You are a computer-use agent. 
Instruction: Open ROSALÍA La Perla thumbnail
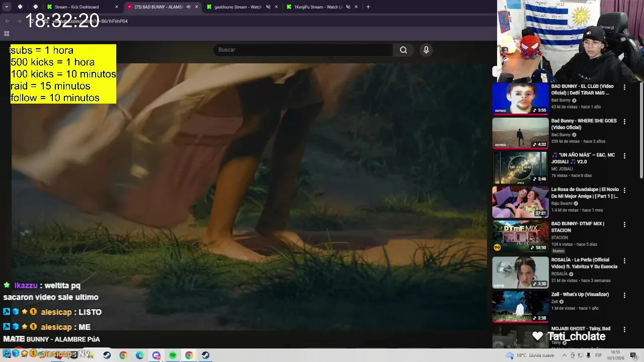click(520, 273)
